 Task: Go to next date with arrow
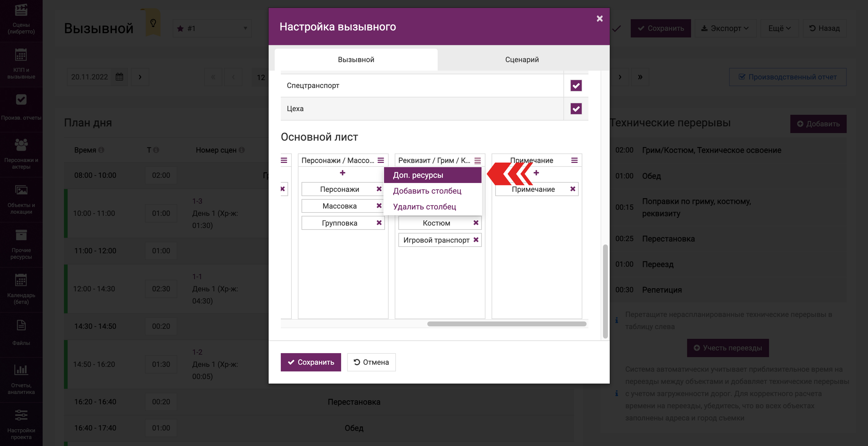pyautogui.click(x=140, y=77)
